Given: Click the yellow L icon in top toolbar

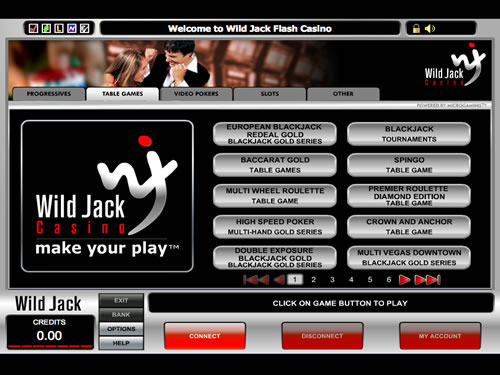Looking at the screenshot, I should point(59,29).
